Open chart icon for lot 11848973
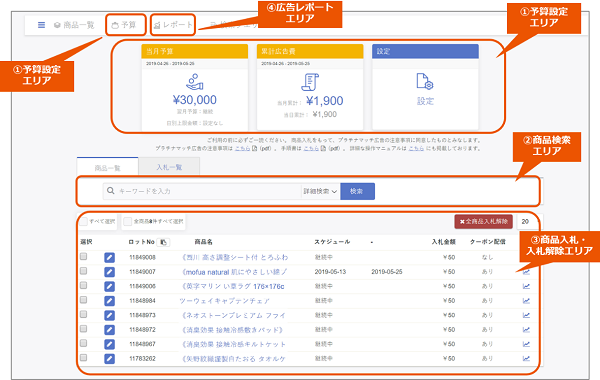 (527, 315)
